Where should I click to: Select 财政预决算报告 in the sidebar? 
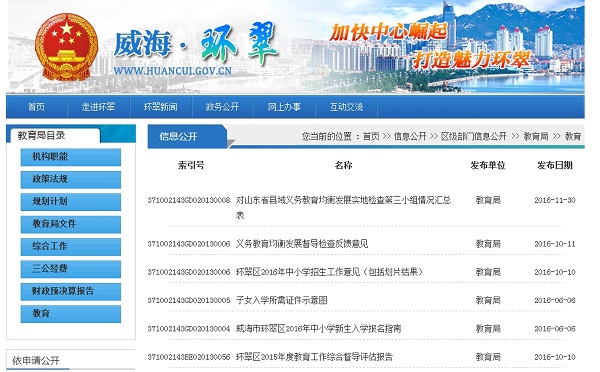pos(71,291)
